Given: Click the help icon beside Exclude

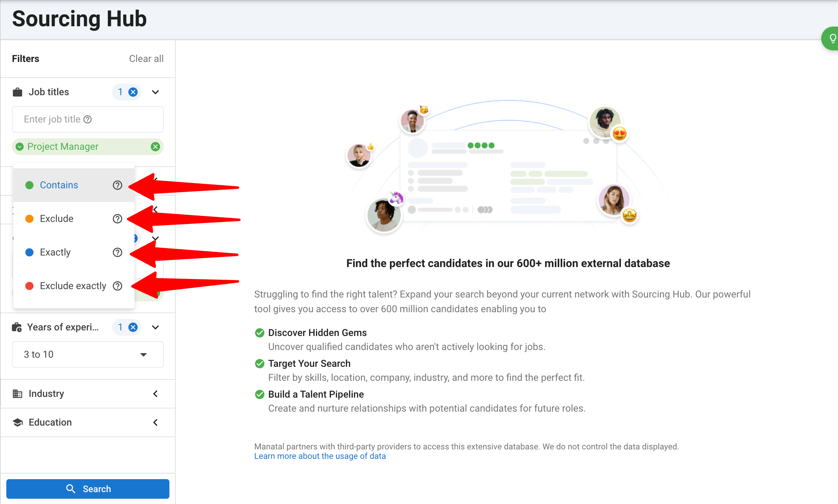Looking at the screenshot, I should (118, 219).
